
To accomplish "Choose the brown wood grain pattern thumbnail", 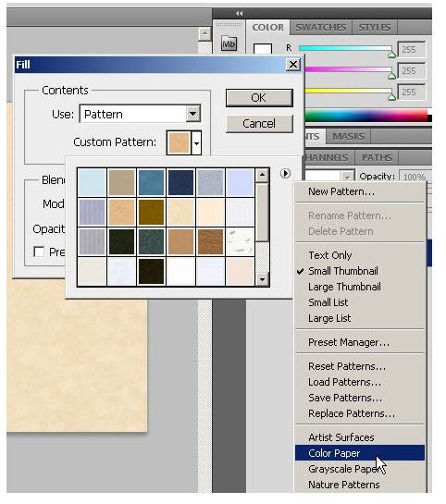I will pos(210,241).
